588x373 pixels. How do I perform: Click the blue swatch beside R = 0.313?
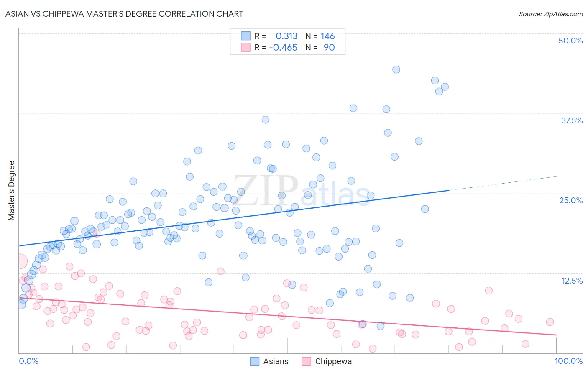(x=245, y=36)
